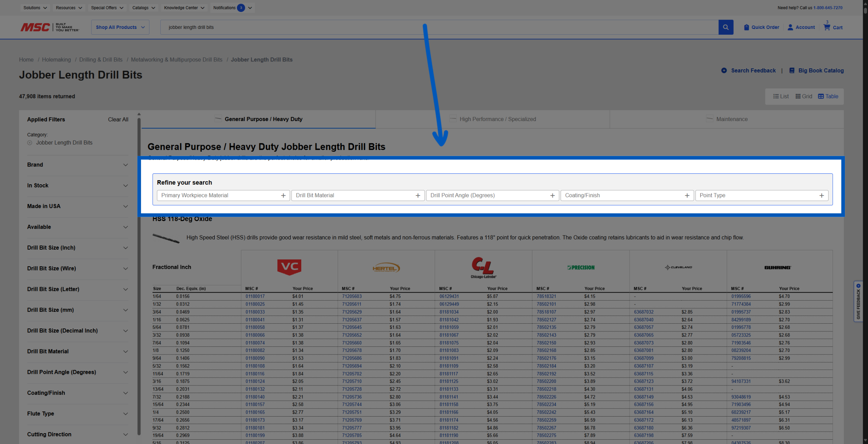Click the search magnifier button

click(x=726, y=27)
